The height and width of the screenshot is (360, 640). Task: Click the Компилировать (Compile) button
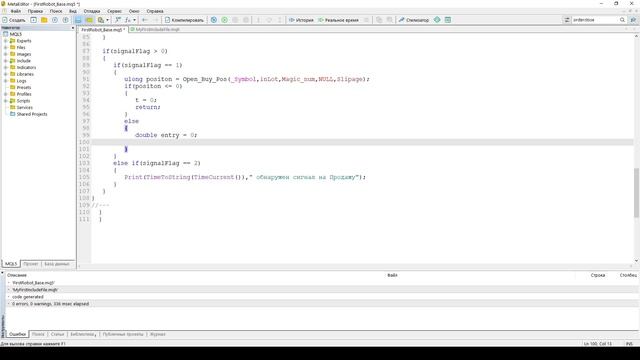[x=184, y=20]
